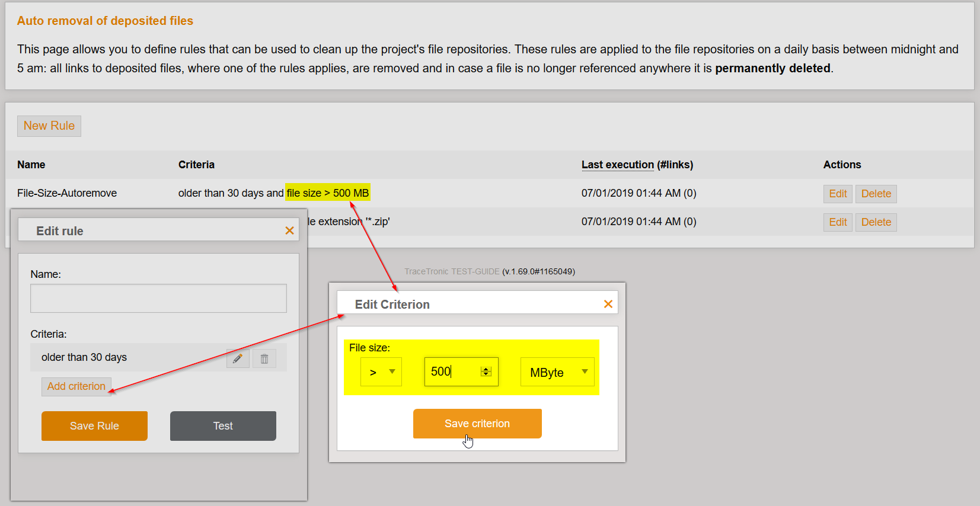Click the pencil icon to edit criterion
The image size is (980, 506).
238,358
